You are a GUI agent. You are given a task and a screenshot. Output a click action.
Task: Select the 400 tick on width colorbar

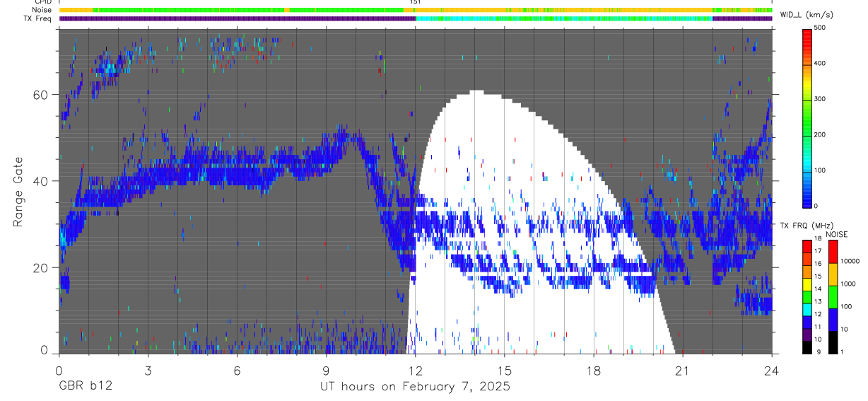point(821,63)
